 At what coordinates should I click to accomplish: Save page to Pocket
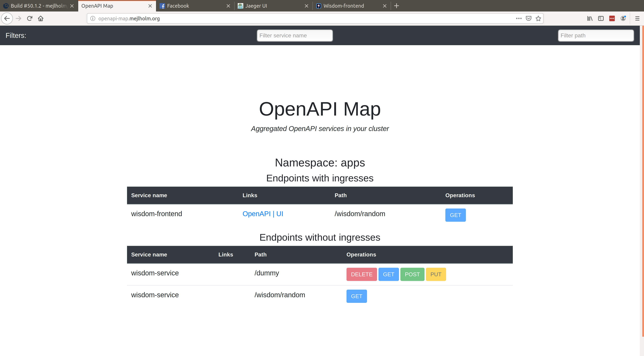coord(528,18)
